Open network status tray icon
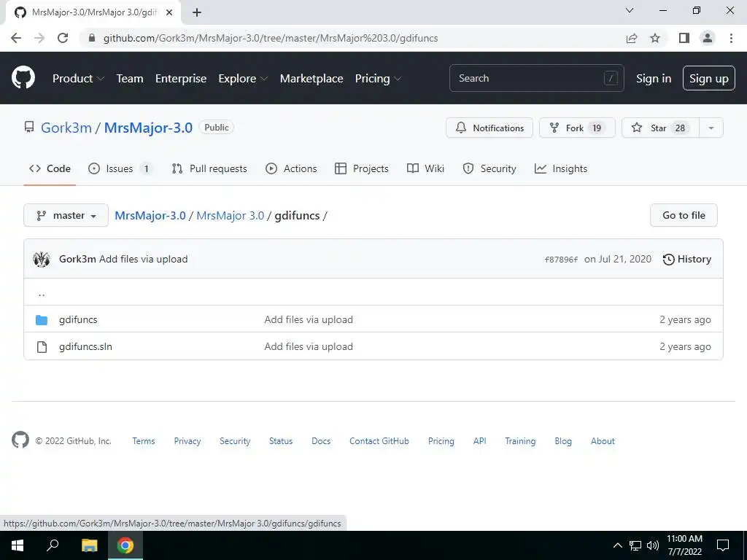The height and width of the screenshot is (560, 747). pyautogui.click(x=635, y=545)
